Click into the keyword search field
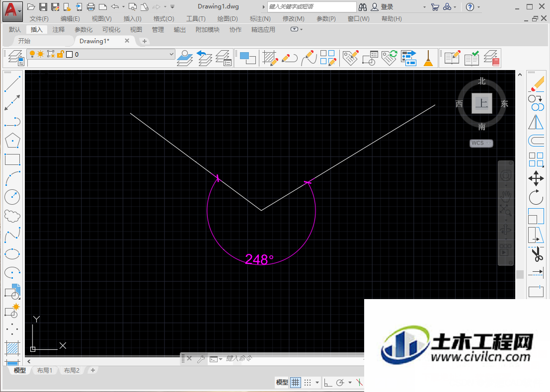550x392 pixels. tap(312, 6)
